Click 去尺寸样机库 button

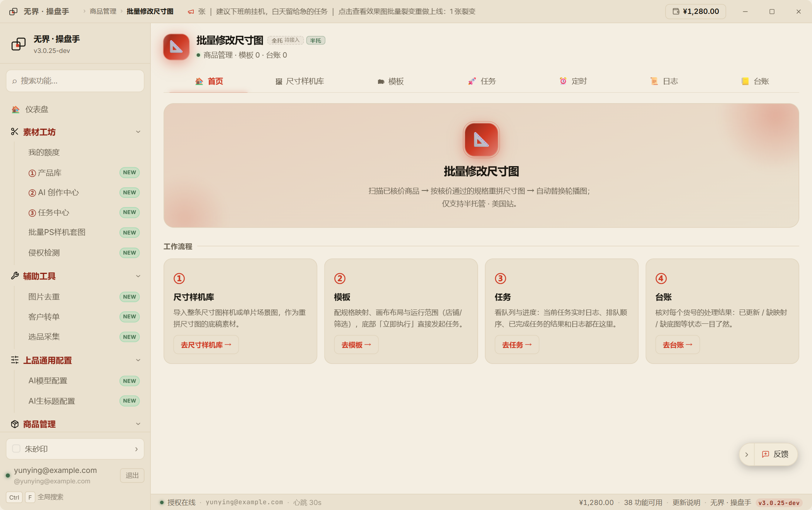point(206,345)
